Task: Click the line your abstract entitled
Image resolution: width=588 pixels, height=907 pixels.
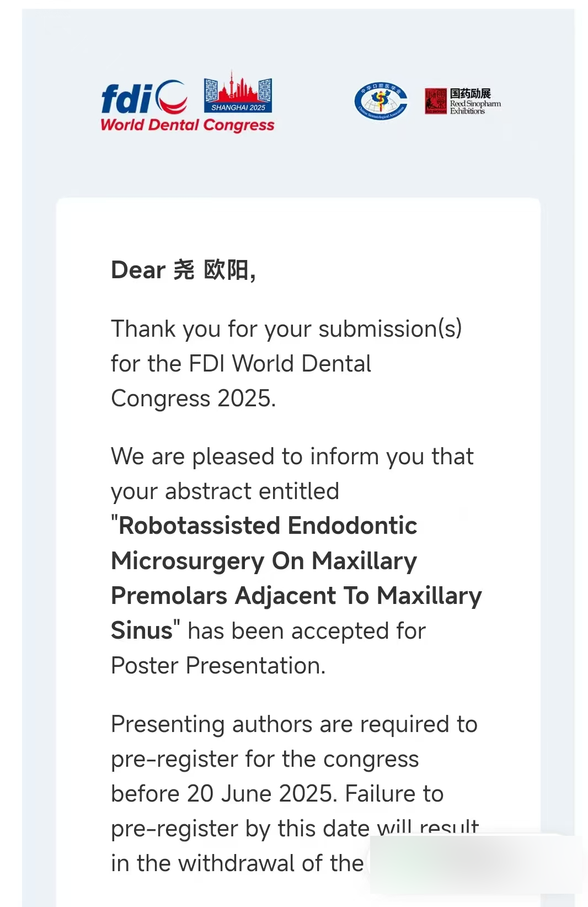Action: pos(224,491)
